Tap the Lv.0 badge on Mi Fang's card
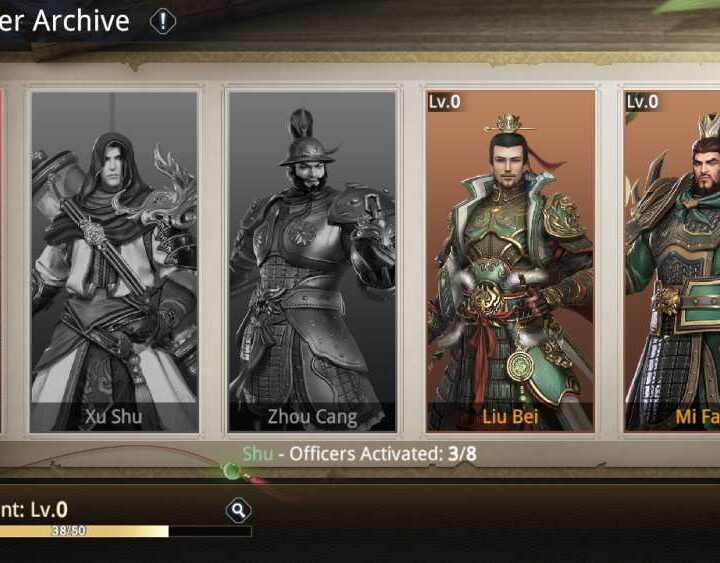 (x=642, y=101)
